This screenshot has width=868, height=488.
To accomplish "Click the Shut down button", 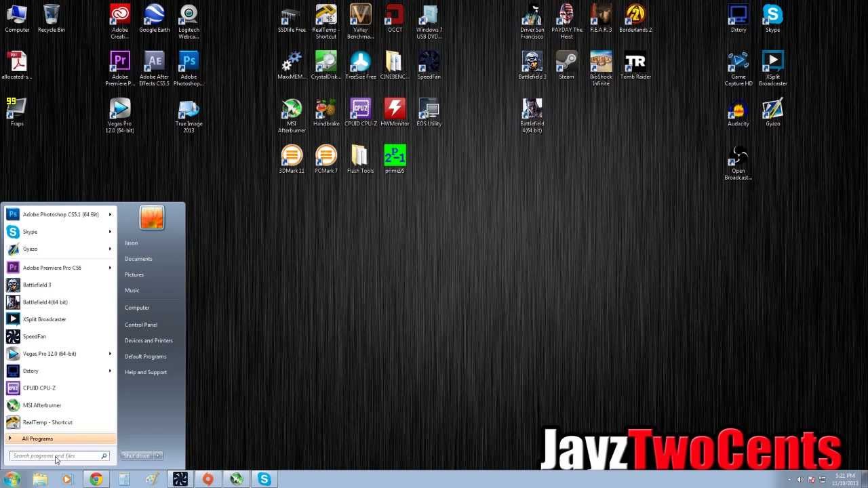I will 137,455.
